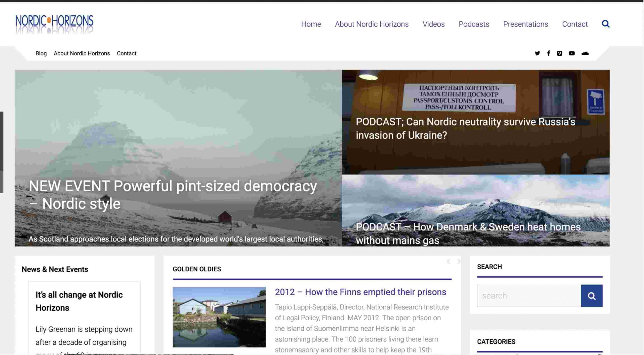The width and height of the screenshot is (644, 355).
Task: Open Contact in main navigation
Action: [x=575, y=24]
